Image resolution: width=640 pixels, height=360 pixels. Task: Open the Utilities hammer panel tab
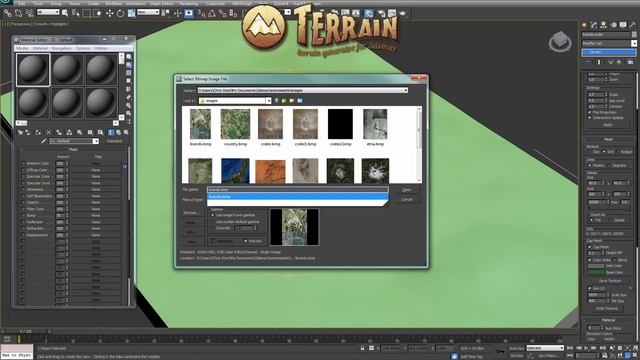point(633,25)
